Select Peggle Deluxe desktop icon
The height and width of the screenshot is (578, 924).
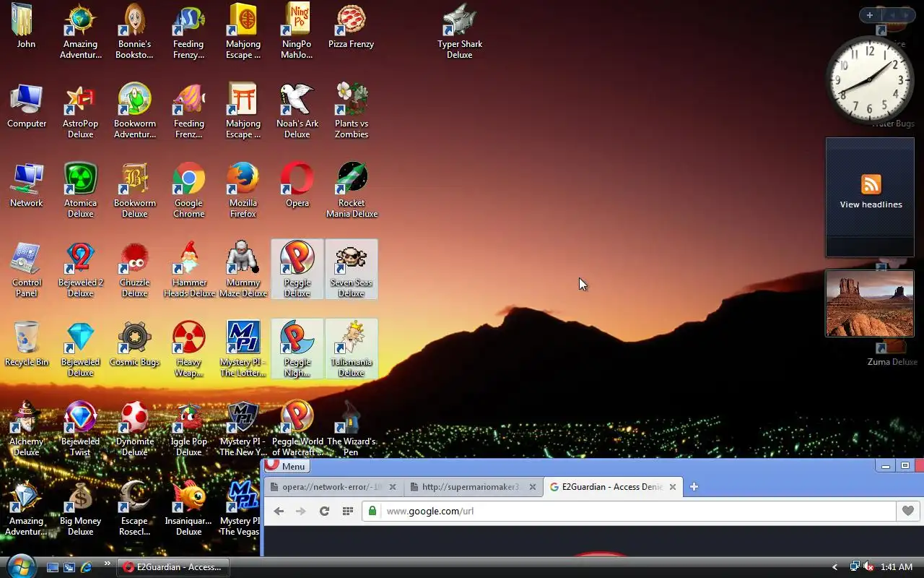click(x=297, y=269)
